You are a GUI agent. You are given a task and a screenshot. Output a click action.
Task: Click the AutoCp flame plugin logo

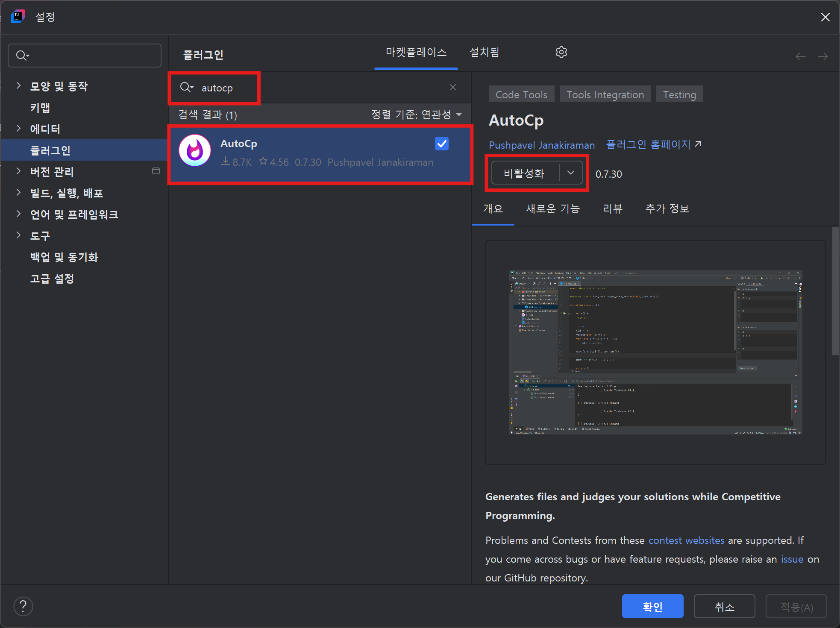[x=195, y=150]
